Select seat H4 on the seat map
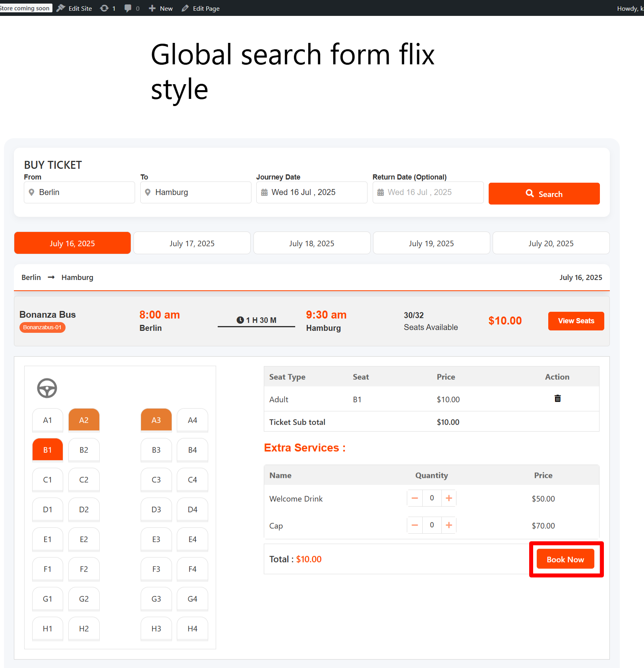This screenshot has width=644, height=668. pos(192,629)
